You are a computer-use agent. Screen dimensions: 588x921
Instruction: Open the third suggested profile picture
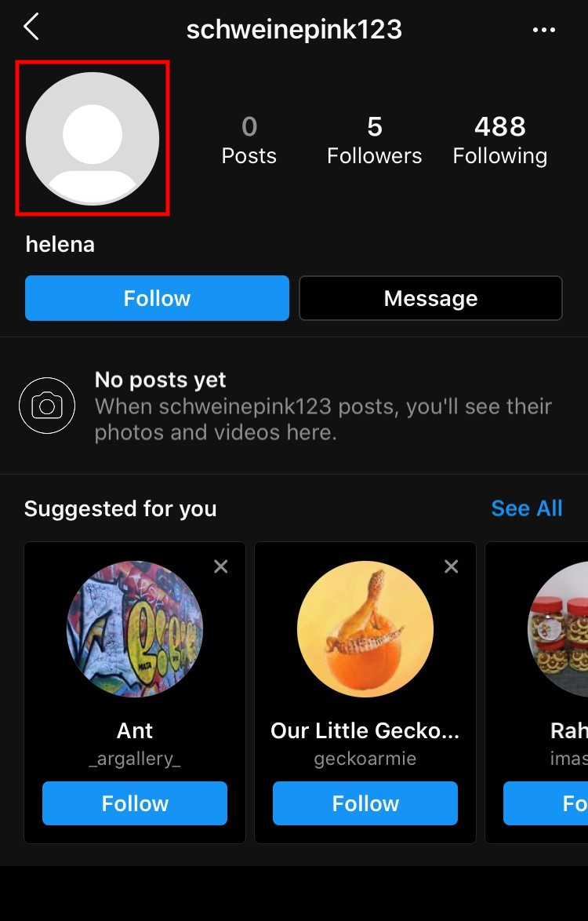click(561, 629)
